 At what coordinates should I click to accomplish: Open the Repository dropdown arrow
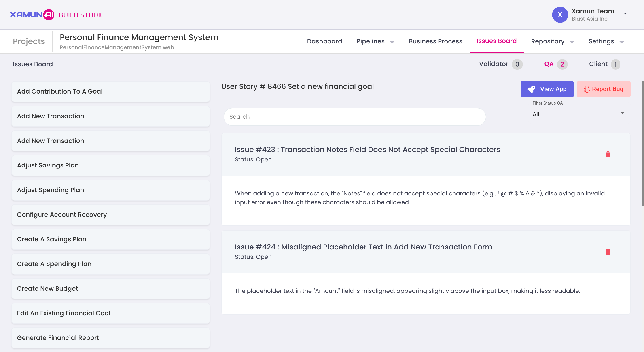pos(572,42)
